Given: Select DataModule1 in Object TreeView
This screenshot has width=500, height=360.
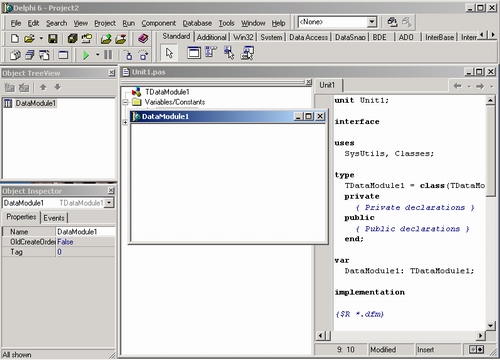Looking at the screenshot, I should [x=35, y=103].
